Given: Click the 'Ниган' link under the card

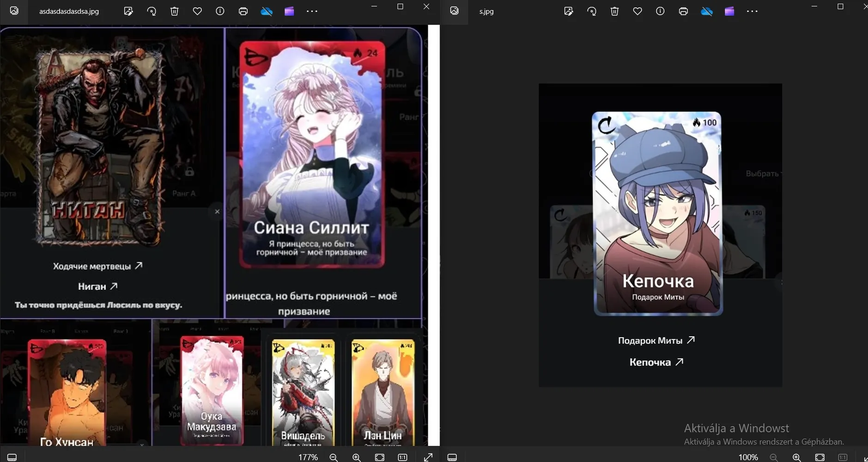Looking at the screenshot, I should tap(97, 286).
